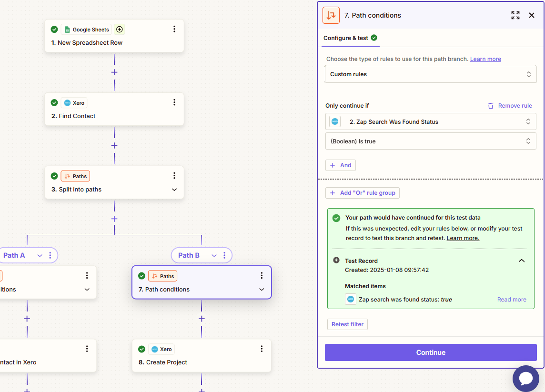Click the Paths icon in panel header
This screenshot has width=545, height=392.
pos(331,15)
